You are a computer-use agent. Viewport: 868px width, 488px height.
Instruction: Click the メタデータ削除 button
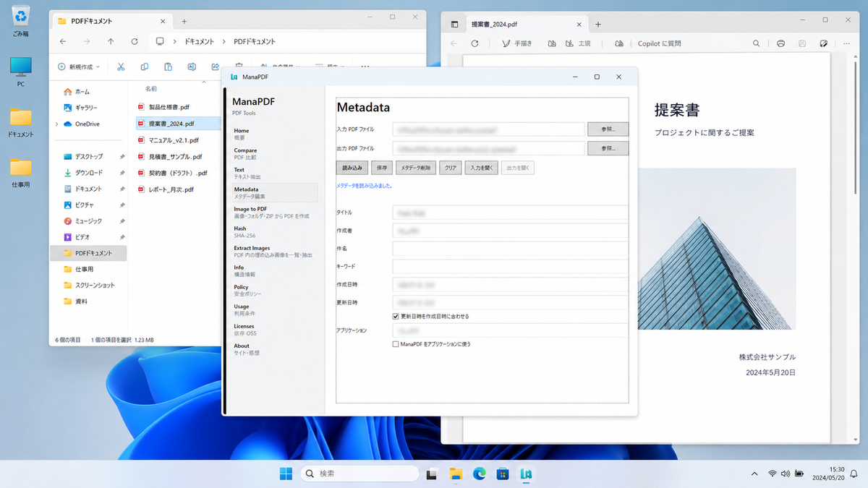point(416,168)
